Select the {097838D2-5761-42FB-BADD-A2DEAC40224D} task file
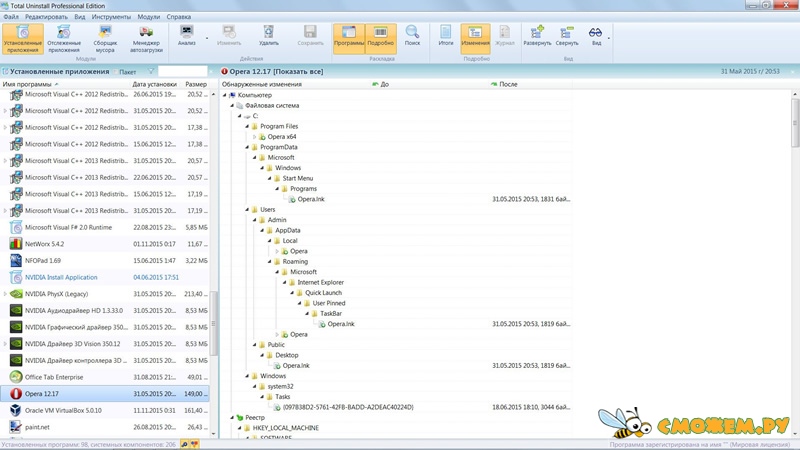The image size is (800, 450). (x=348, y=407)
